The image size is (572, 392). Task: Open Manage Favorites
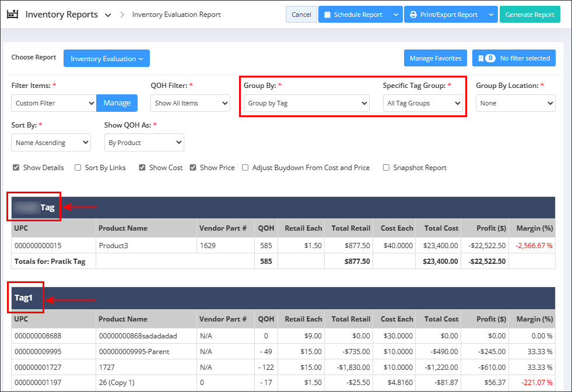[436, 58]
